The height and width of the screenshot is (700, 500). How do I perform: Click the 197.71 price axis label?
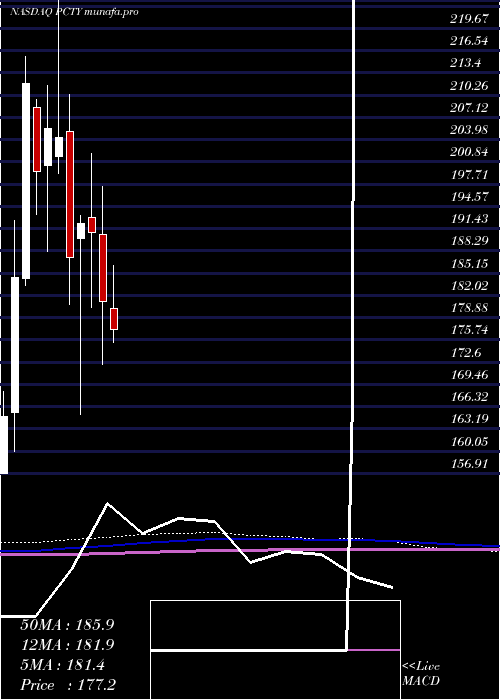469,175
